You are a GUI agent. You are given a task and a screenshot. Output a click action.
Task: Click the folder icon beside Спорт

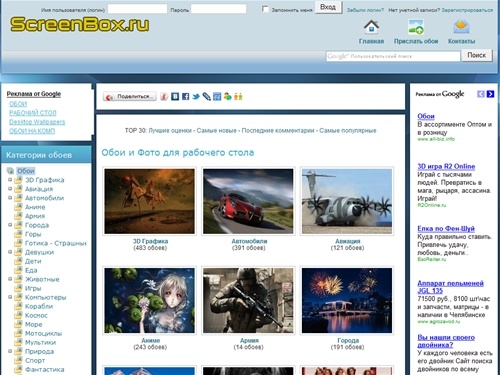pyautogui.click(x=18, y=360)
